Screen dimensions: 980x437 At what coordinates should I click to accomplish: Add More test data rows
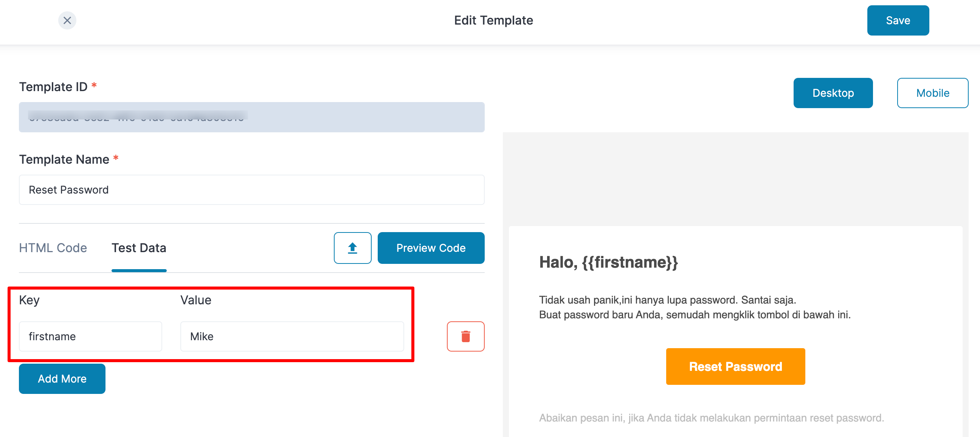[62, 378]
